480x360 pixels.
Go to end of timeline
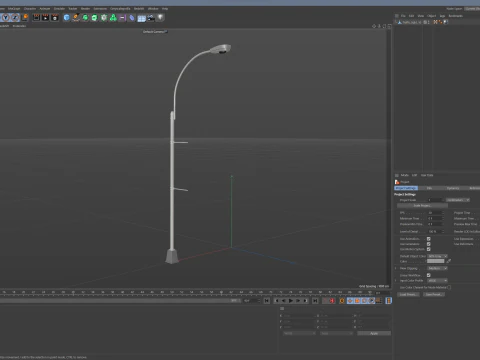click(315, 301)
